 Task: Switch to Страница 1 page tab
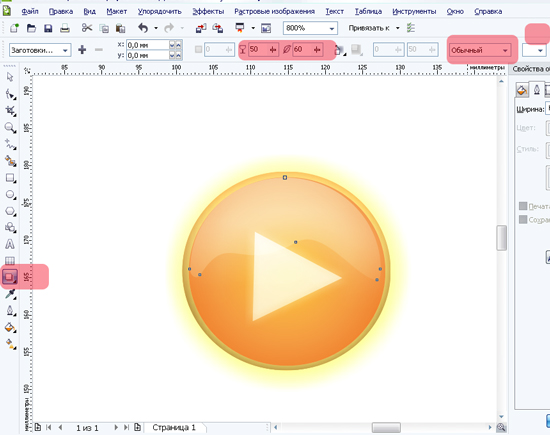click(174, 428)
